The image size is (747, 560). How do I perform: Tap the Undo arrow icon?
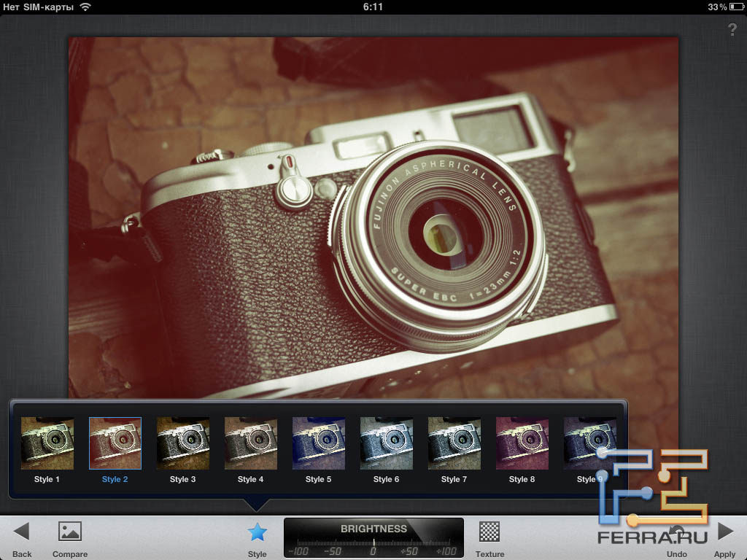click(677, 534)
